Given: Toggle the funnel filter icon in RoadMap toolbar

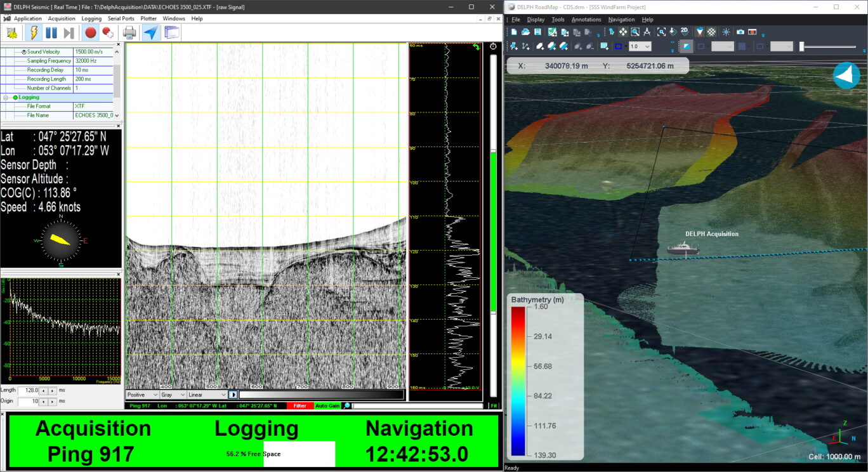Looking at the screenshot, I should [x=700, y=32].
